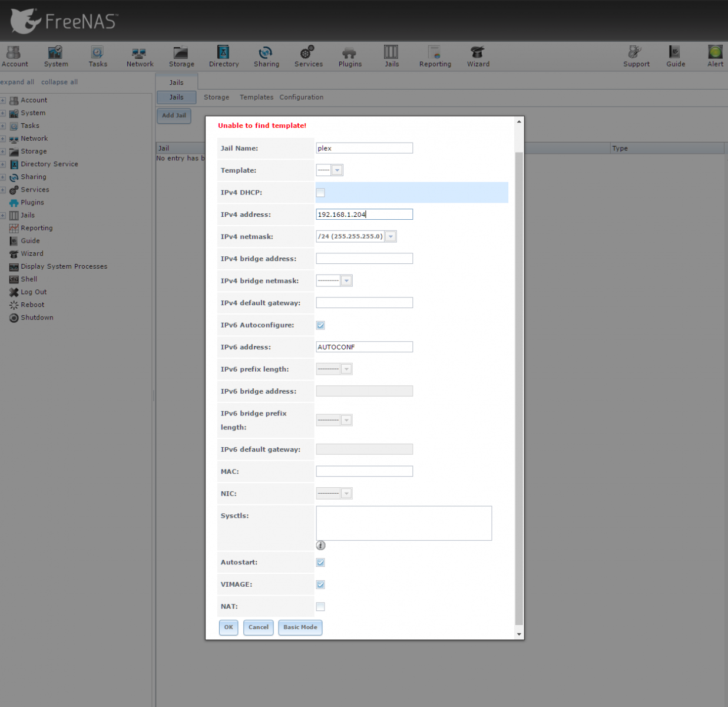
Task: Uncheck the IPv6 Autoconfigure checkbox
Action: coord(320,325)
